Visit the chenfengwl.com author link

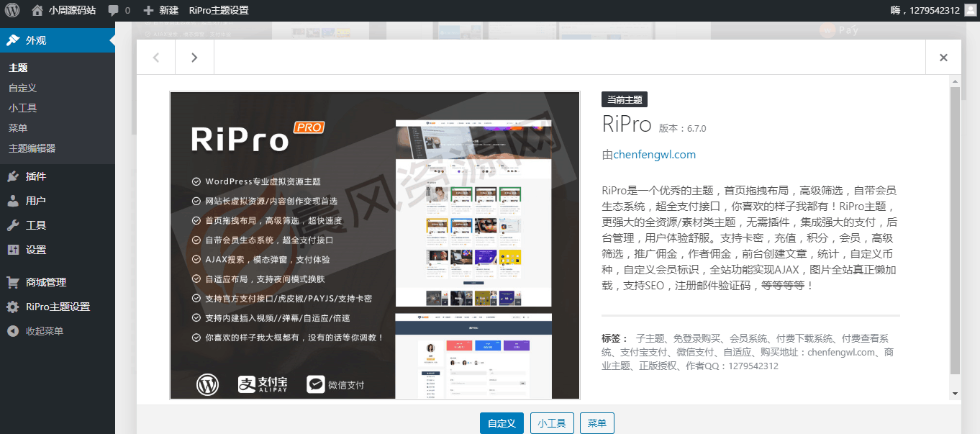[x=655, y=154]
